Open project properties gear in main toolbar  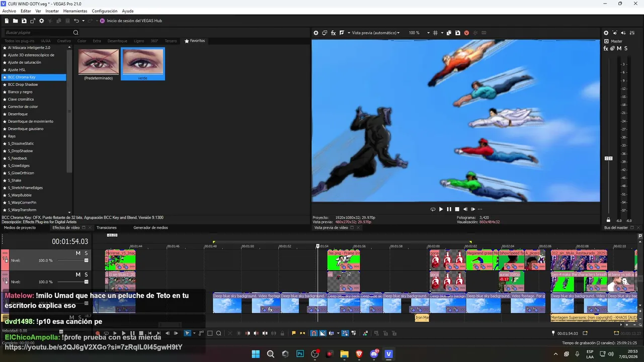pyautogui.click(x=42, y=21)
